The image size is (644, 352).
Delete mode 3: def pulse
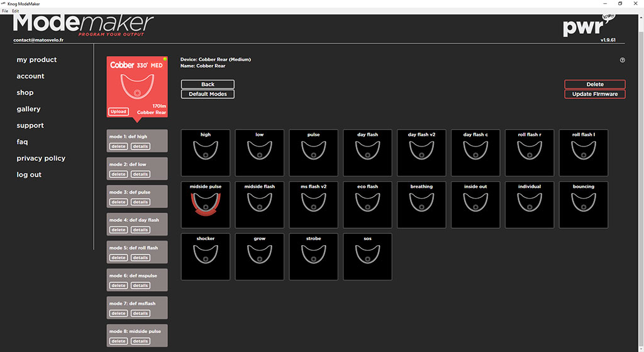click(x=118, y=202)
